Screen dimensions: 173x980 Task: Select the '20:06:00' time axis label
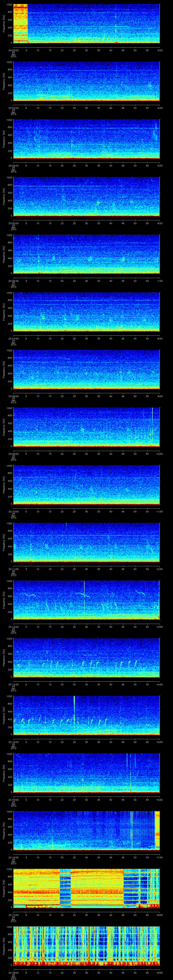[x=13, y=281]
